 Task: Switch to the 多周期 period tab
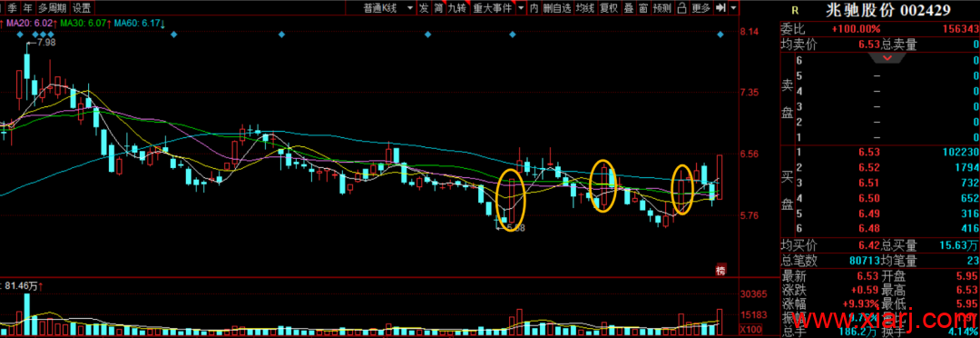pyautogui.click(x=52, y=8)
